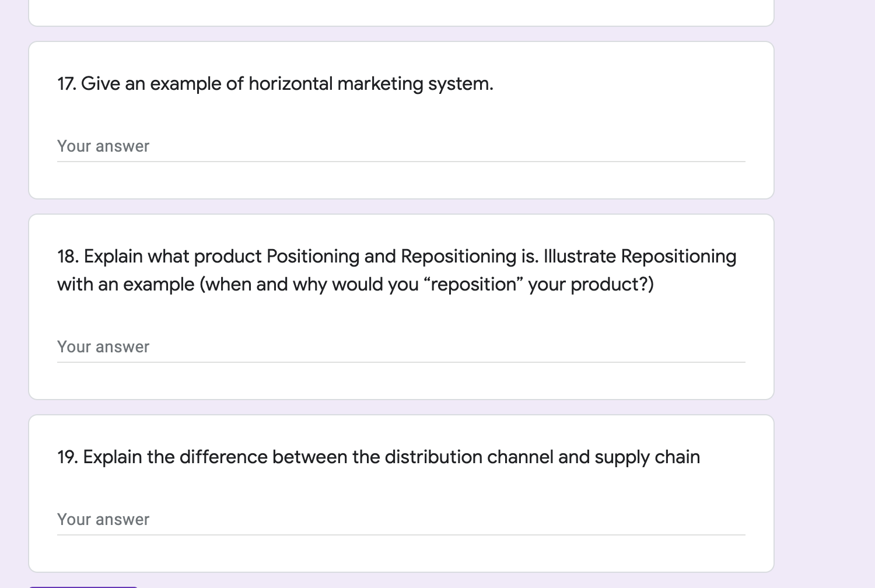This screenshot has height=588, width=875.
Task: Click the second line of question 18 text
Action: (x=355, y=285)
